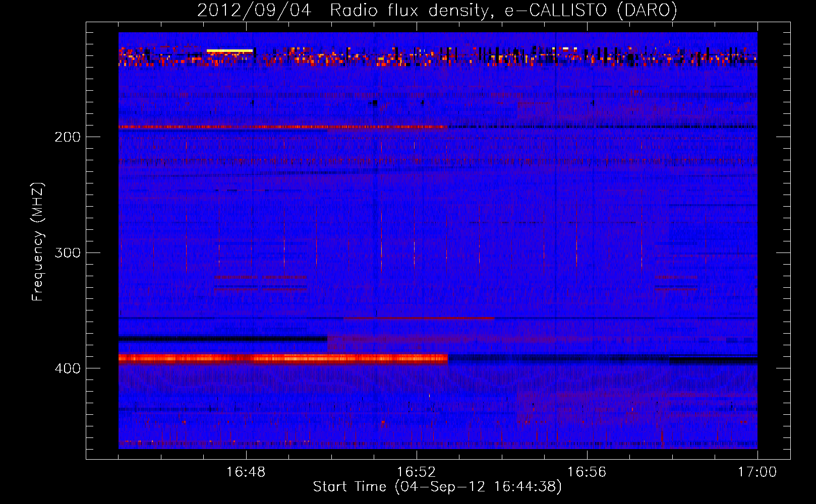816x504 pixels.
Task: Click the '16:56' time tick label
Action: click(x=587, y=472)
